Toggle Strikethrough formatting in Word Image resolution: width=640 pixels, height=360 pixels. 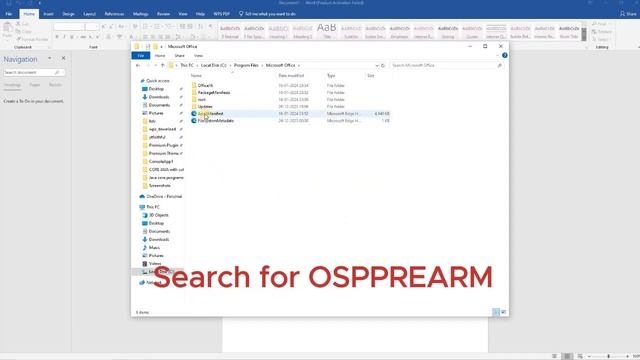pyautogui.click(x=83, y=37)
